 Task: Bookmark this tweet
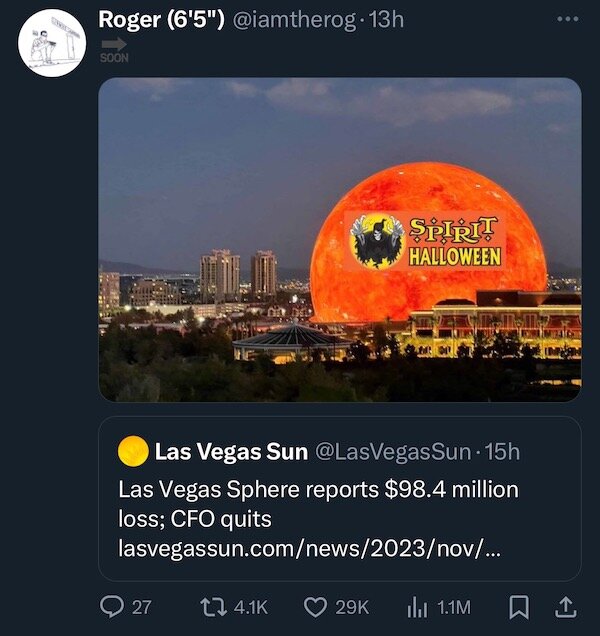coord(520,606)
